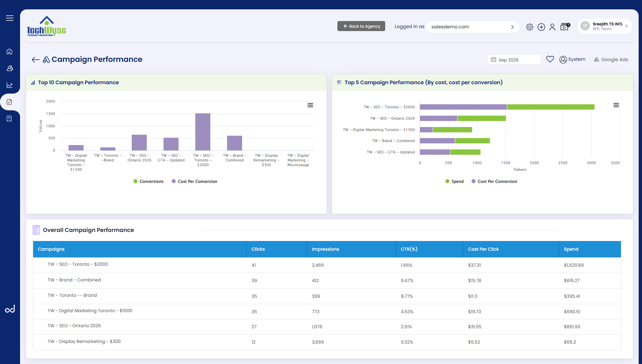Open the users icon in the sidebar
This screenshot has width=642, height=364.
[10, 68]
